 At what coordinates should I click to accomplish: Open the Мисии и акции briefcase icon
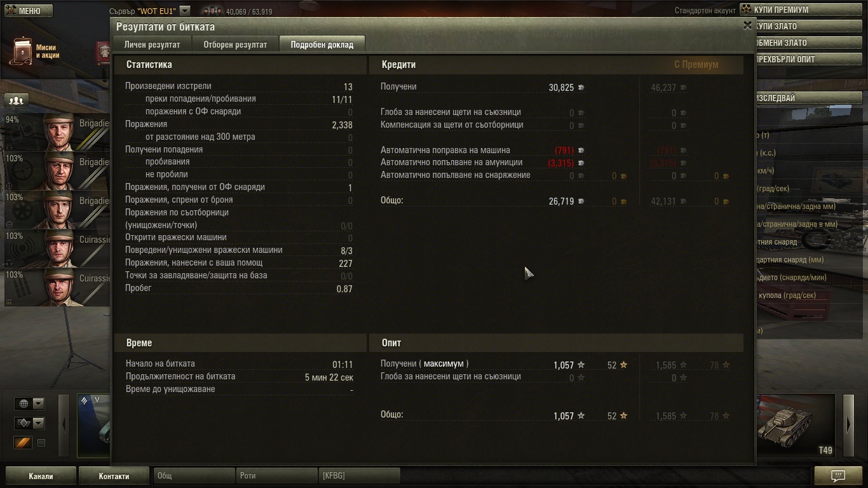22,51
